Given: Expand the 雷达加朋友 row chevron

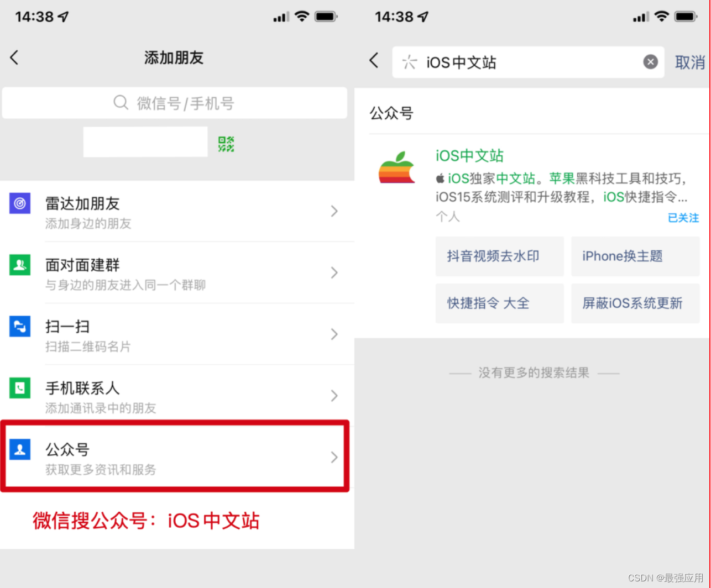Looking at the screenshot, I should (334, 211).
